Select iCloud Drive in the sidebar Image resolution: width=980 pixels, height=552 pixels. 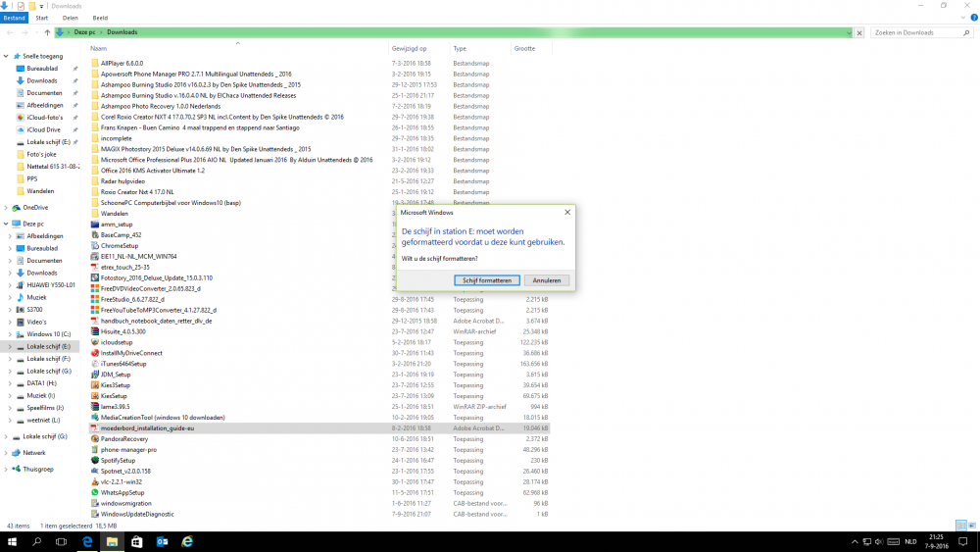click(x=43, y=129)
